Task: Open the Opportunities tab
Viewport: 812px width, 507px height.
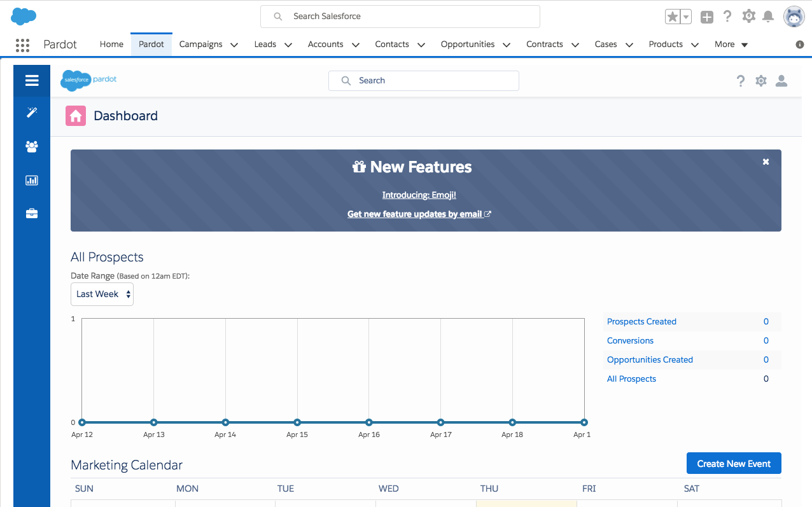Action: (x=468, y=45)
